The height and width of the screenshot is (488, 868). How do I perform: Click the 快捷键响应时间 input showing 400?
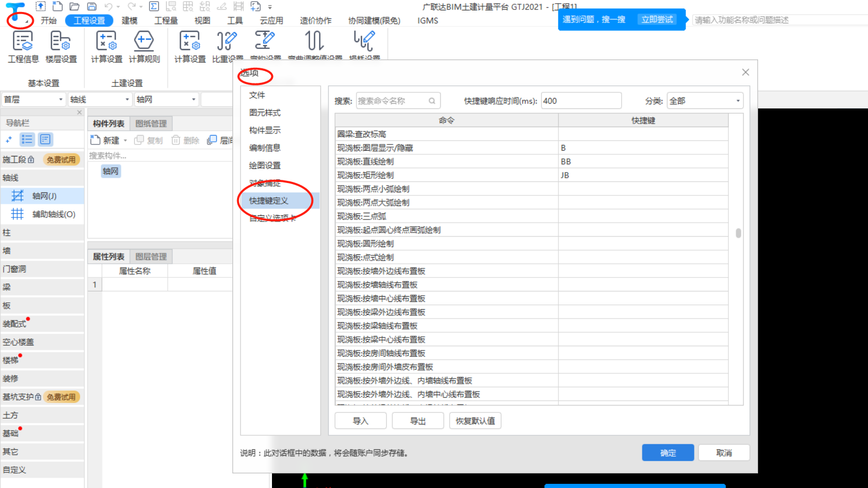pyautogui.click(x=581, y=101)
